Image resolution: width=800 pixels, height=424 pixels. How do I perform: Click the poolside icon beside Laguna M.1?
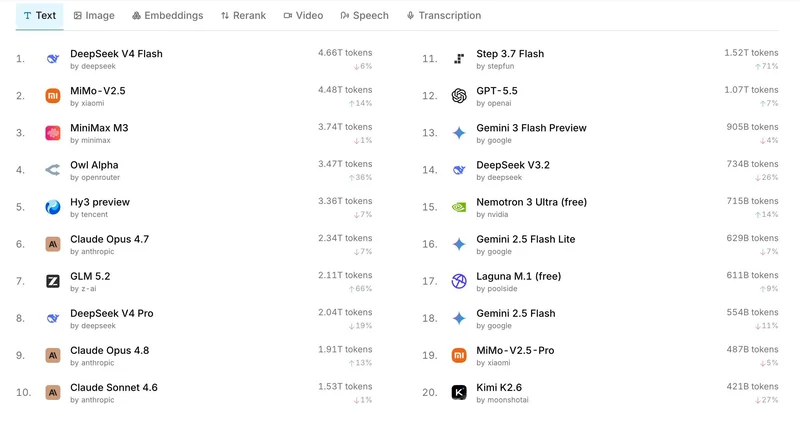(459, 281)
